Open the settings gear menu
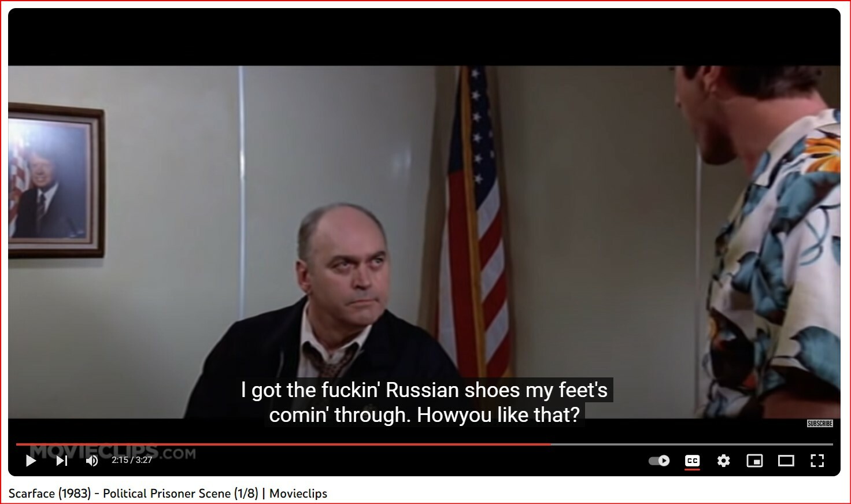Image resolution: width=851 pixels, height=504 pixels. (x=723, y=461)
